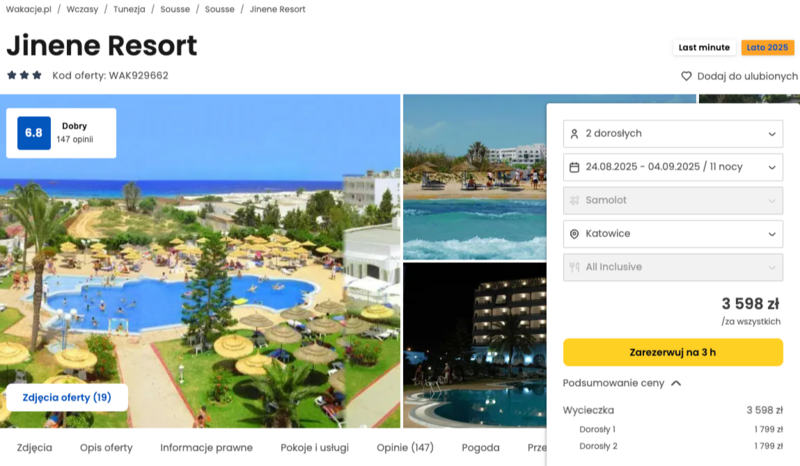
Task: Click the 6.8 rating score badge
Action: pos(34,133)
